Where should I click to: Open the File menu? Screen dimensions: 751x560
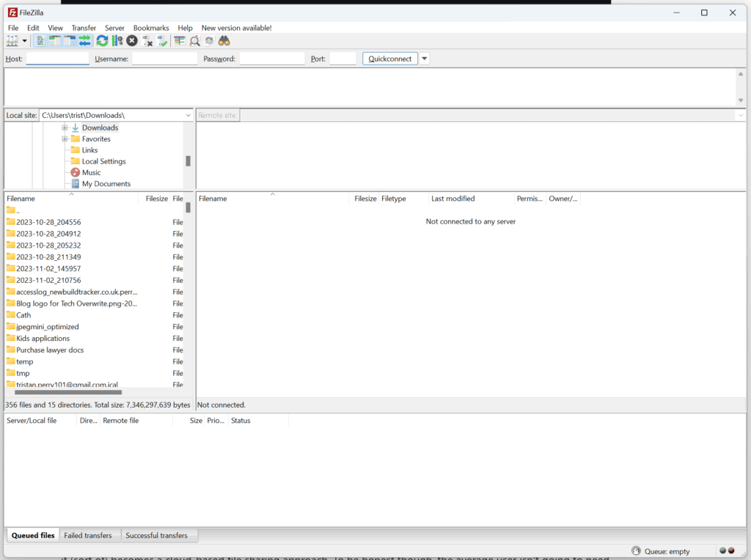click(x=13, y=28)
